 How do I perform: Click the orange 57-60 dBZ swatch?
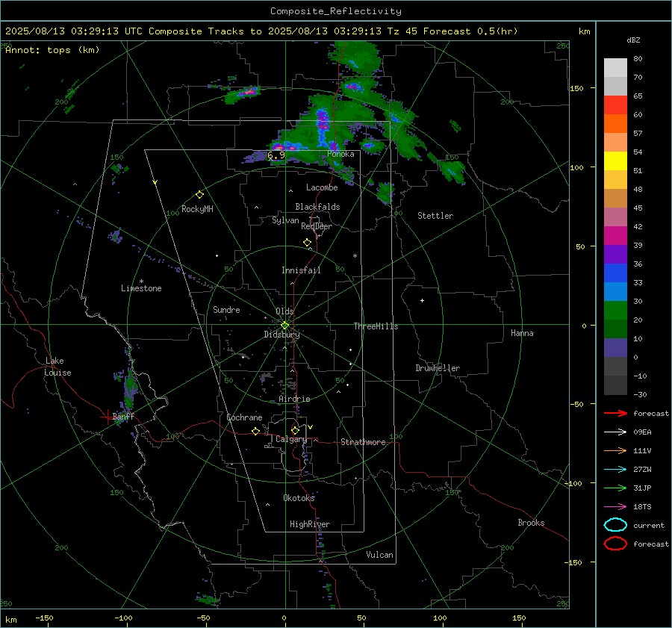coord(615,124)
